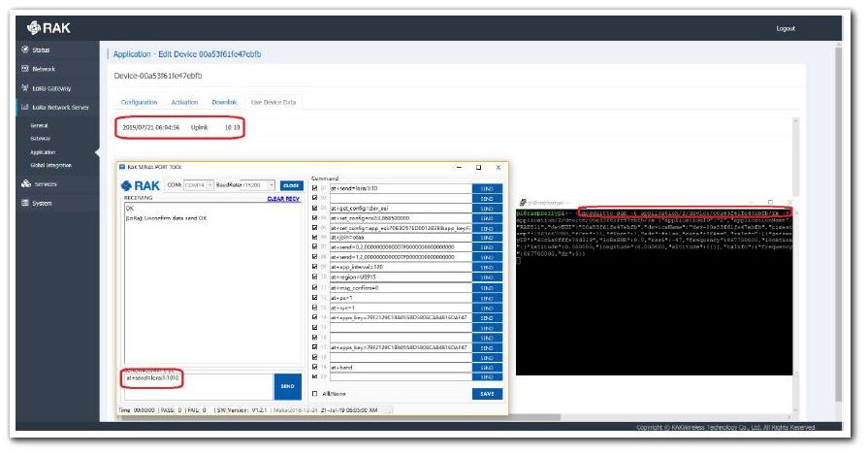The width and height of the screenshot is (868, 455).
Task: Focus the sending input with at+send=lora:1:1010
Action: pyautogui.click(x=198, y=386)
